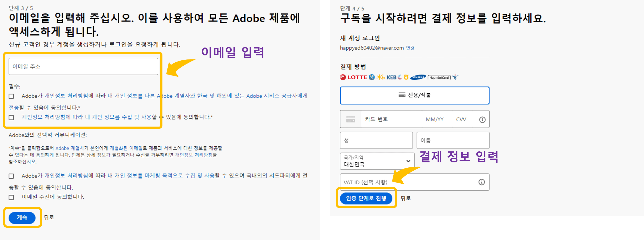Screen dimensions: 644x240
Task: Check the personal data transfer consent checkbox
Action: (11, 96)
